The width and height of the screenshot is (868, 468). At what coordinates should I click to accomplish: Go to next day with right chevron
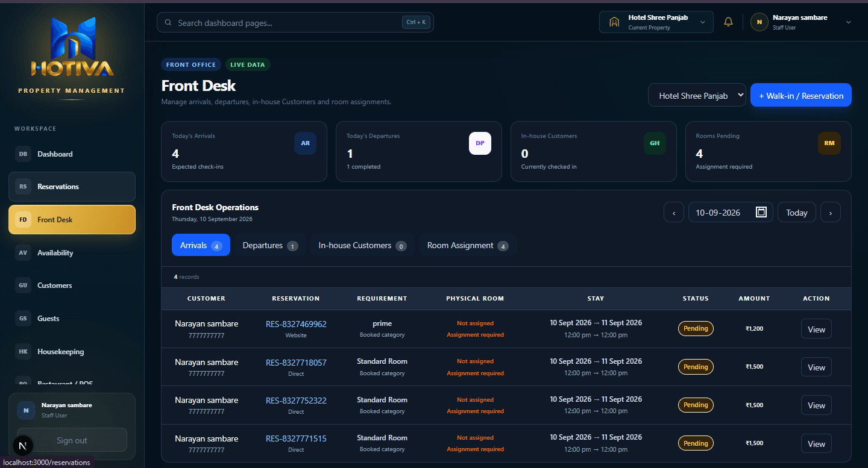click(831, 212)
